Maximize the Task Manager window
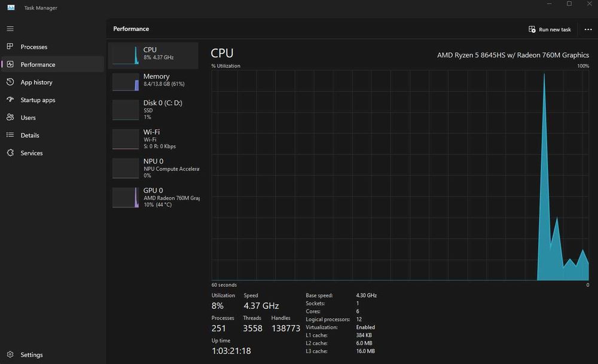Viewport: 598px width, 364px height. (569, 4)
